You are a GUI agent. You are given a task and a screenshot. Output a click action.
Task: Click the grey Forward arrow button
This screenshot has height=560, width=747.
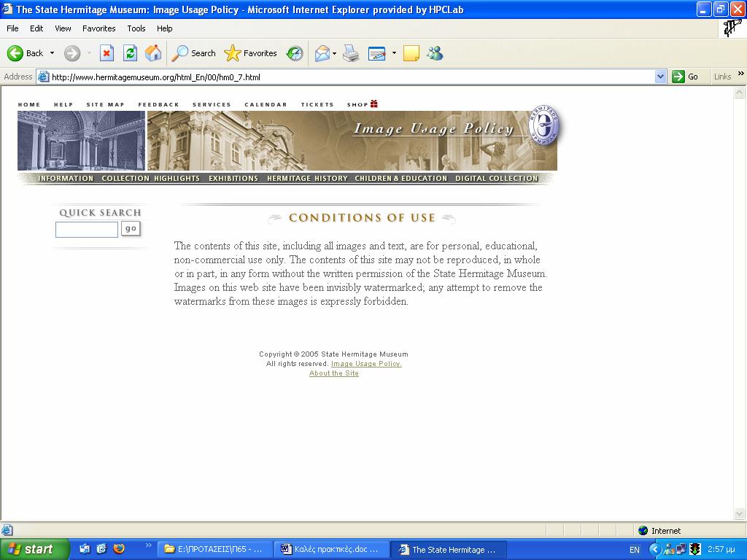tap(72, 53)
